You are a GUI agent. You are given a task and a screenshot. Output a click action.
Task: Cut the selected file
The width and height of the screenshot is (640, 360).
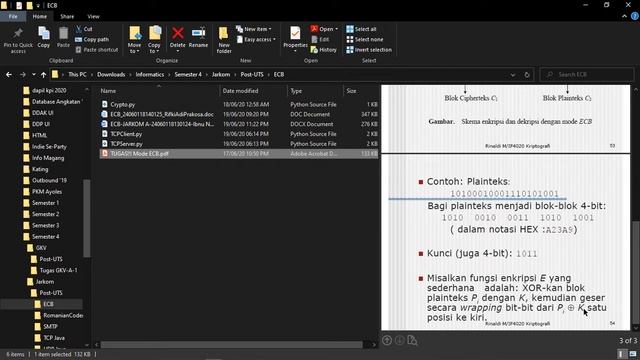(84, 29)
